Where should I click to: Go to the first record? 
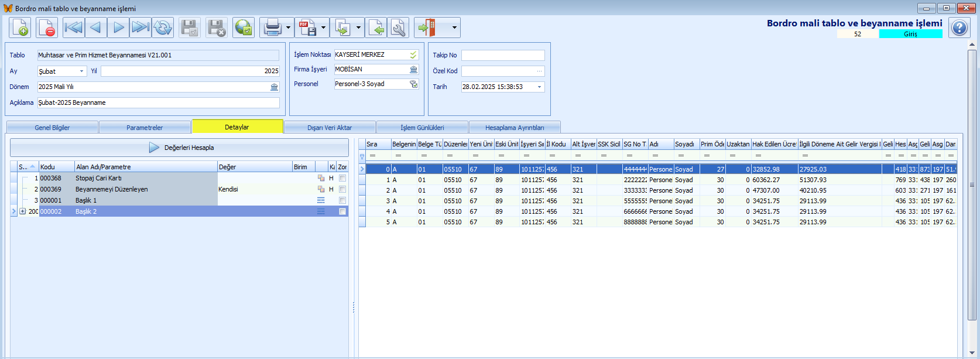pyautogui.click(x=73, y=28)
